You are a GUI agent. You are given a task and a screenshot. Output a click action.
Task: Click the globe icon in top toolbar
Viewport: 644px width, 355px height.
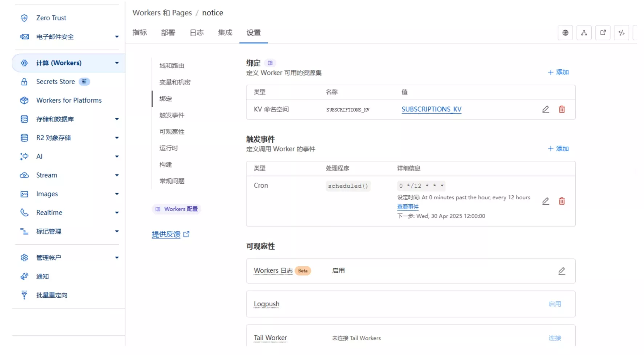click(x=565, y=33)
